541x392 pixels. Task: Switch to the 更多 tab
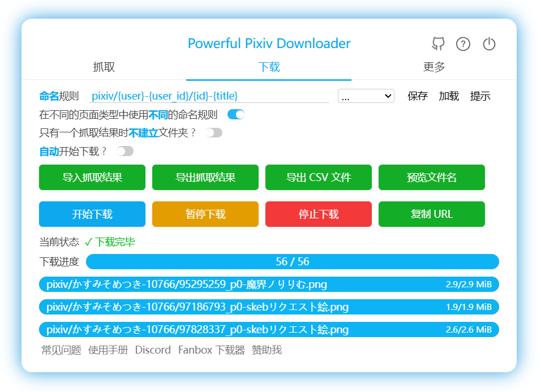[434, 67]
